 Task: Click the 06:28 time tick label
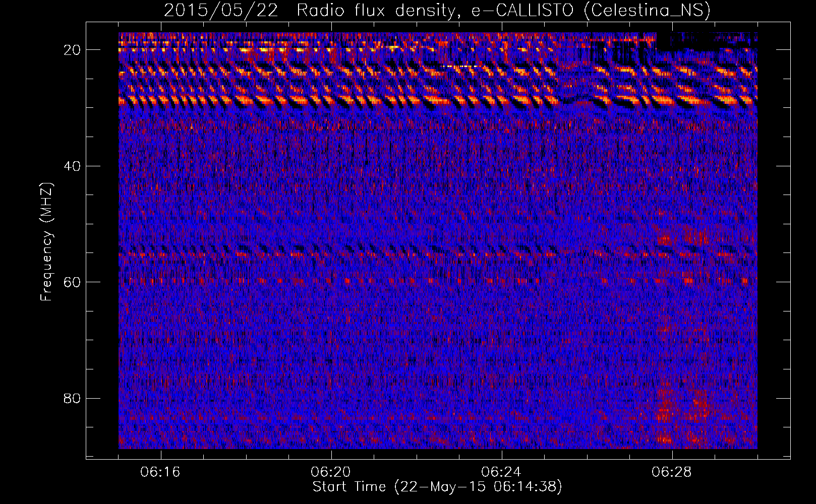point(672,472)
